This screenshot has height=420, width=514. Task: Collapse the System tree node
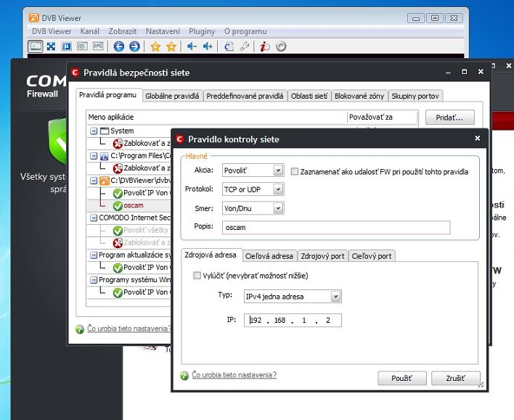(94, 131)
